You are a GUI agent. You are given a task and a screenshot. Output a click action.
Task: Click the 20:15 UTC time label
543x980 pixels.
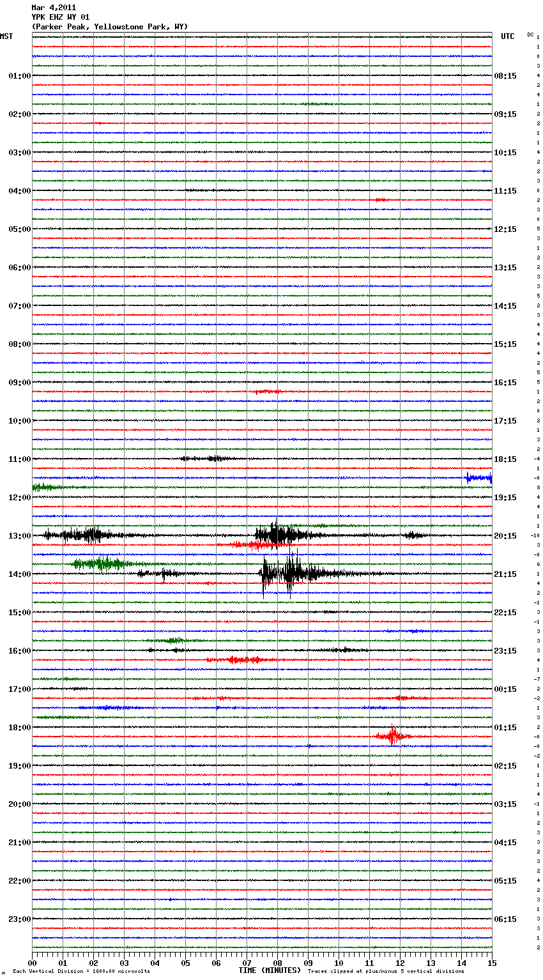click(505, 536)
